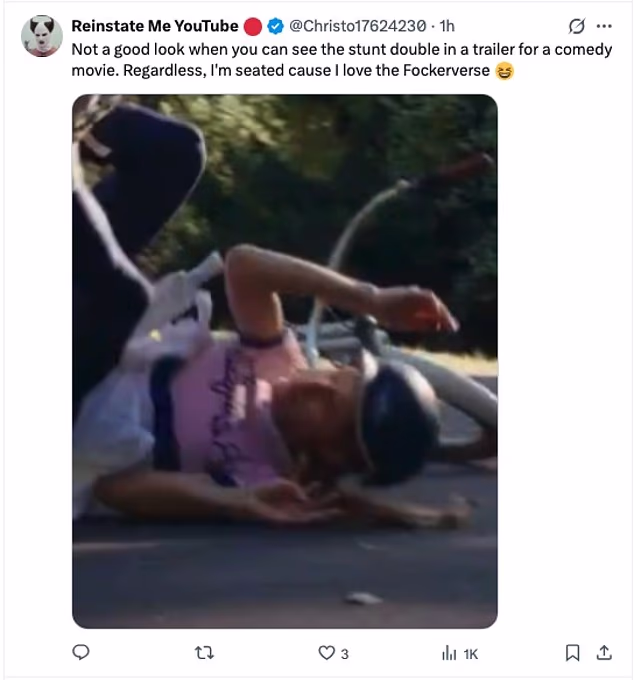The height and width of the screenshot is (680, 634).
Task: Click the laughing emoji in the tweet
Action: [505, 71]
